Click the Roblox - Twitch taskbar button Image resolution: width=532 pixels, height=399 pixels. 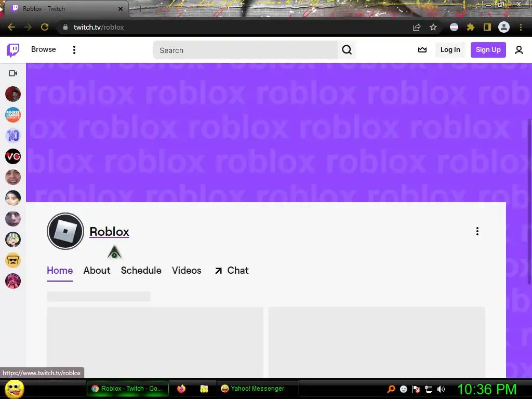tap(128, 389)
